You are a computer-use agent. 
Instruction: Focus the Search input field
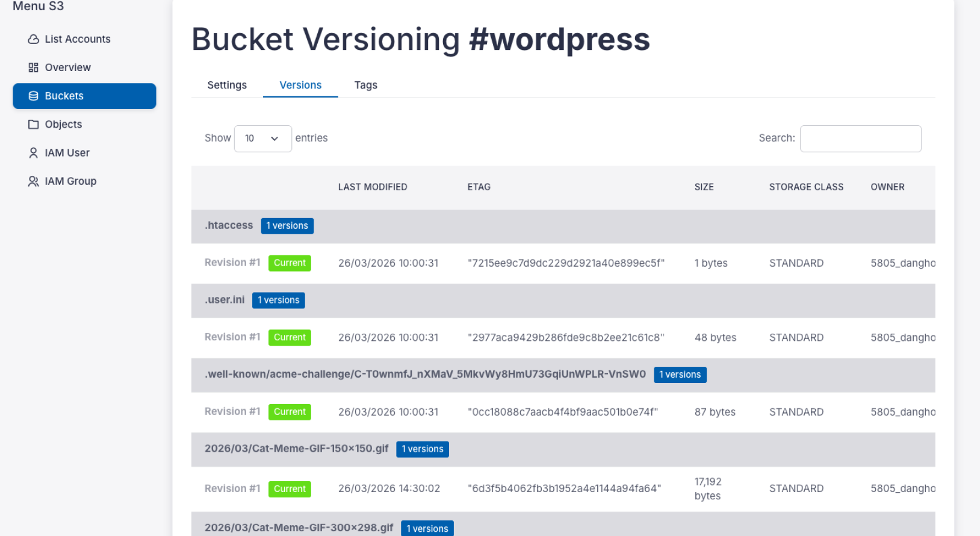click(861, 139)
